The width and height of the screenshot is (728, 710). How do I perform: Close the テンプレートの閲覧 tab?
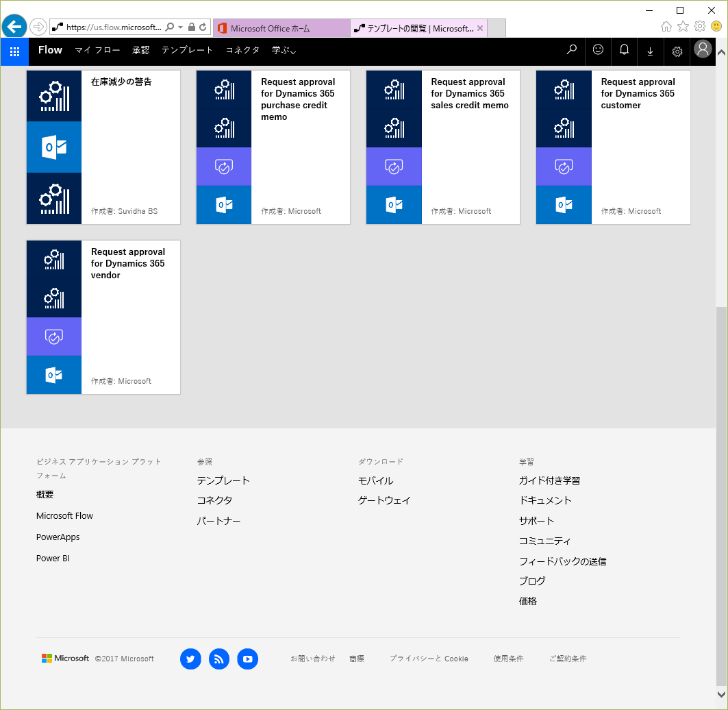(480, 28)
